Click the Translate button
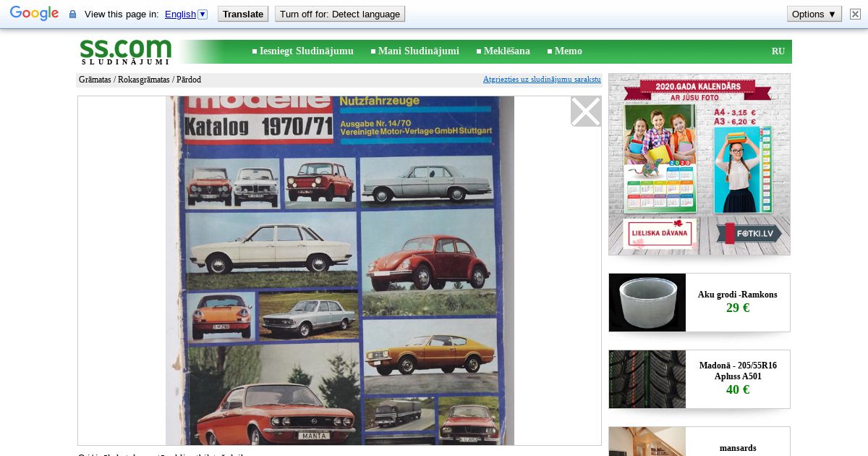 tap(243, 14)
